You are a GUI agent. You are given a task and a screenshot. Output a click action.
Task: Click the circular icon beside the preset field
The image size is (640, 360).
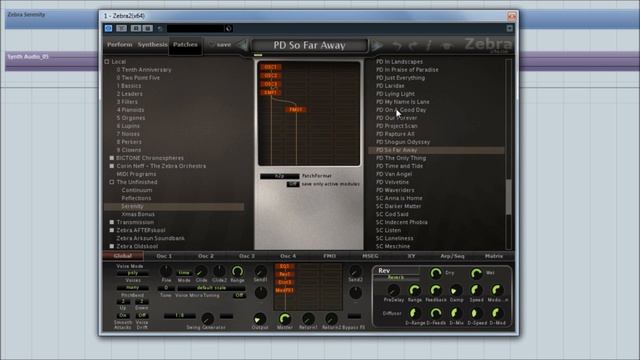point(229,28)
